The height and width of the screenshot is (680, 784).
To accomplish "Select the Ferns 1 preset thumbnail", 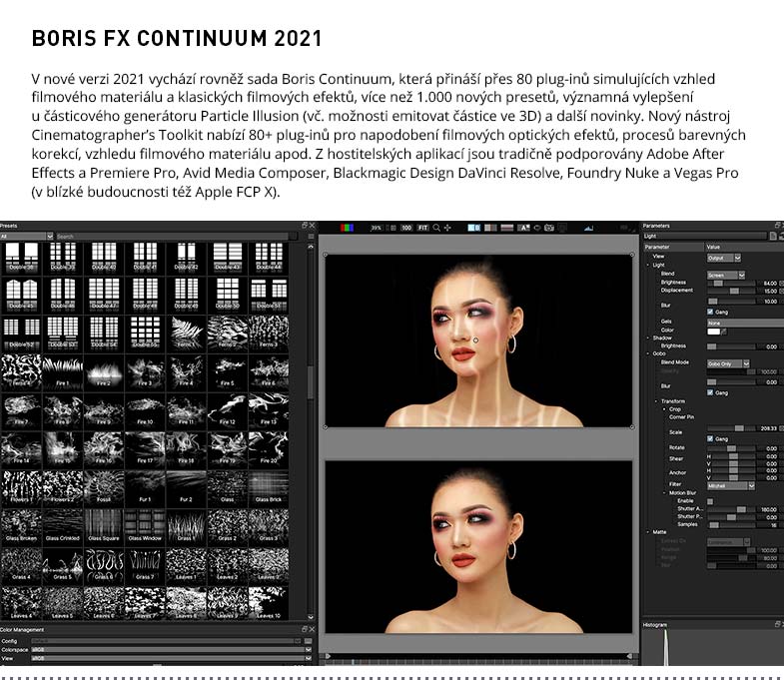I will tap(186, 333).
